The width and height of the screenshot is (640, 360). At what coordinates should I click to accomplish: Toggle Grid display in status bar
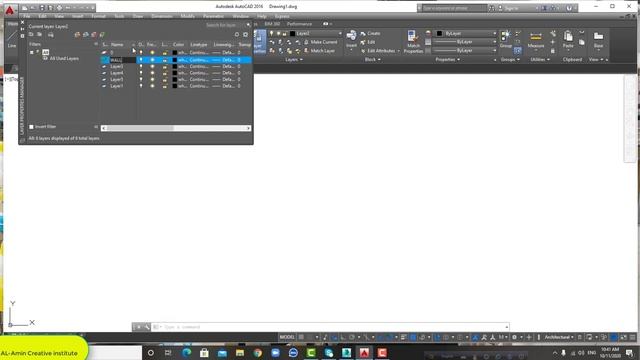pos(301,337)
